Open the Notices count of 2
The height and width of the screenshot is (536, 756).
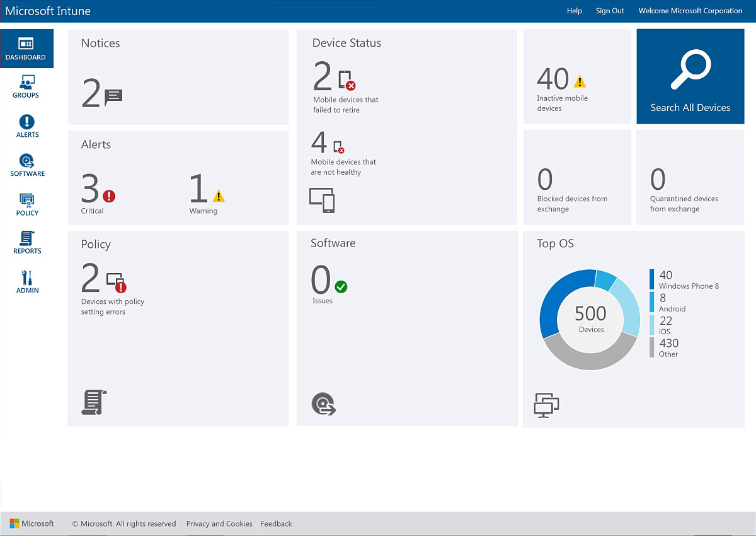[x=91, y=93]
